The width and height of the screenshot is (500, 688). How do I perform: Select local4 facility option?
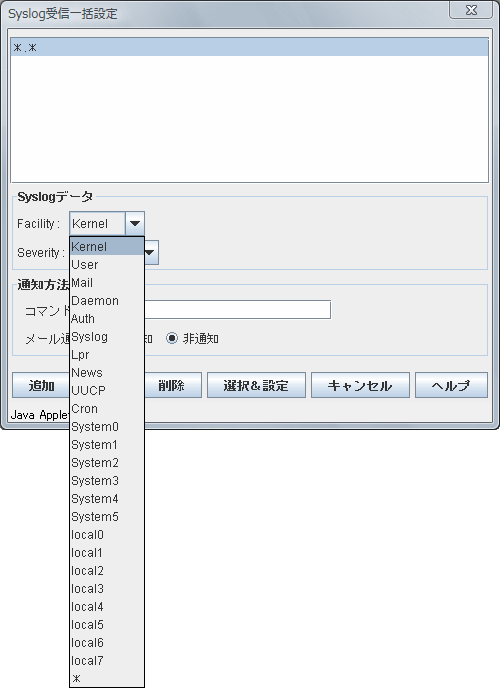[x=107, y=606]
